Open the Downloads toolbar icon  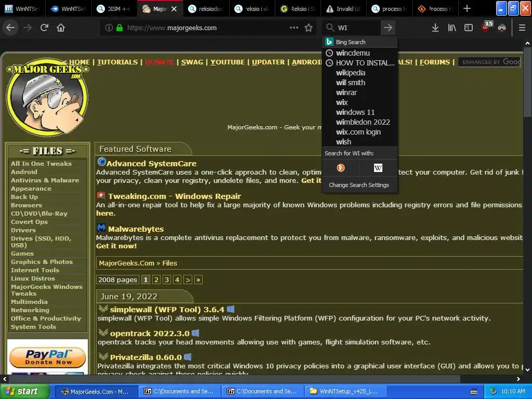click(x=435, y=28)
